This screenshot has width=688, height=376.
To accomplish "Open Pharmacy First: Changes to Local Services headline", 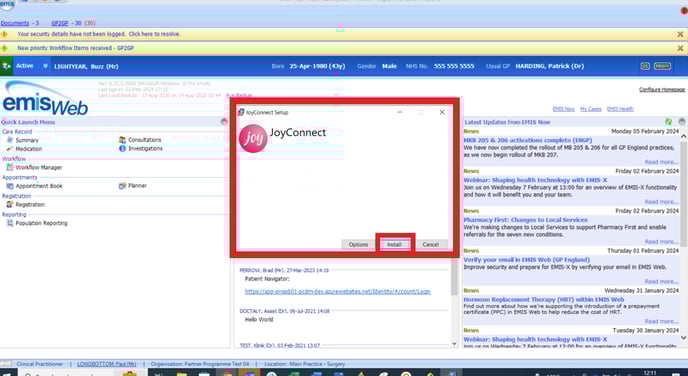I will coord(525,220).
